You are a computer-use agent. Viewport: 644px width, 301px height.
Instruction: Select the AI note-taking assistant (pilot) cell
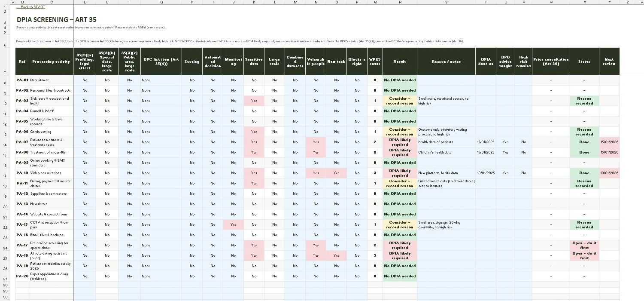pos(52,256)
